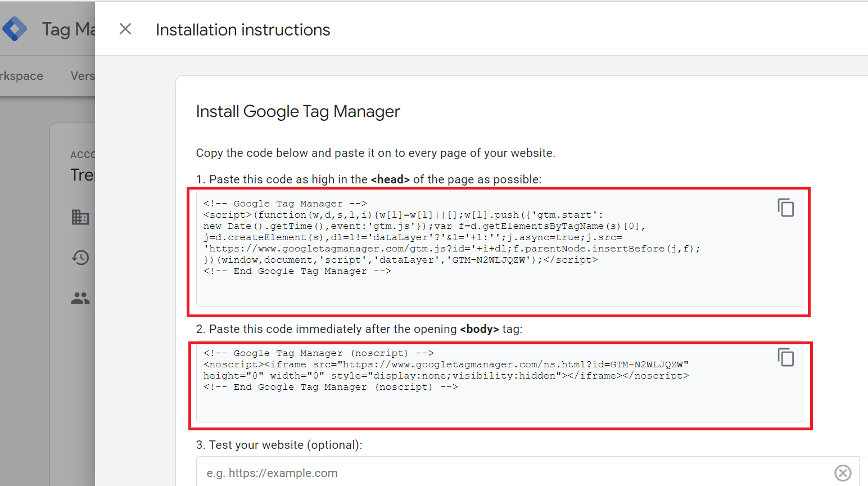Click the 'End Google Tag Manager (noscript)' comment line

coord(331,387)
